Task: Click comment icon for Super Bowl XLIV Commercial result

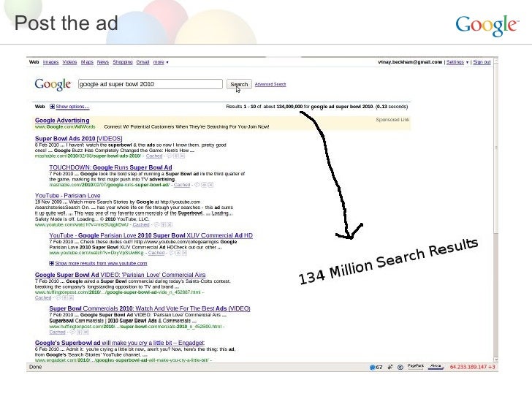Action: click(172, 253)
